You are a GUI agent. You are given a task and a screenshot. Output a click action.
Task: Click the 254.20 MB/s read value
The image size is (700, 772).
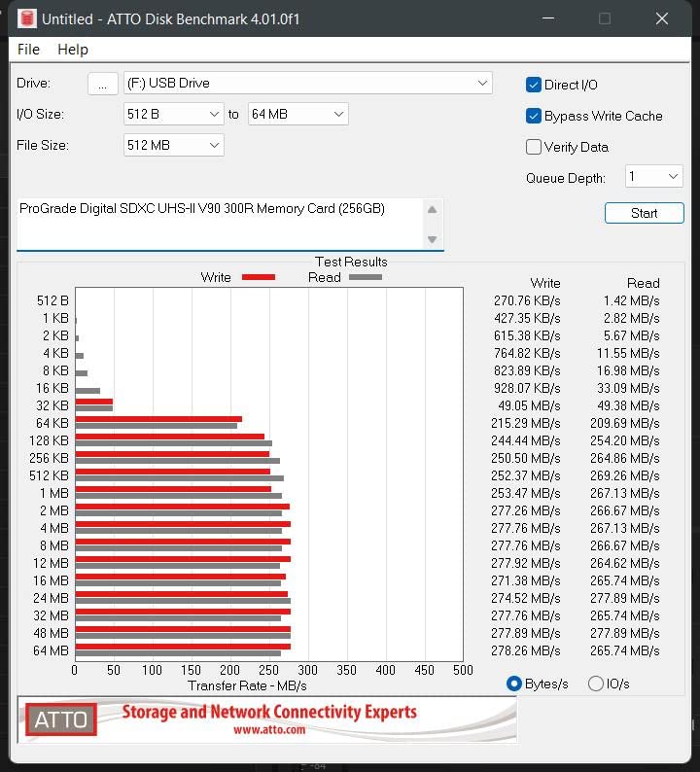coord(625,440)
